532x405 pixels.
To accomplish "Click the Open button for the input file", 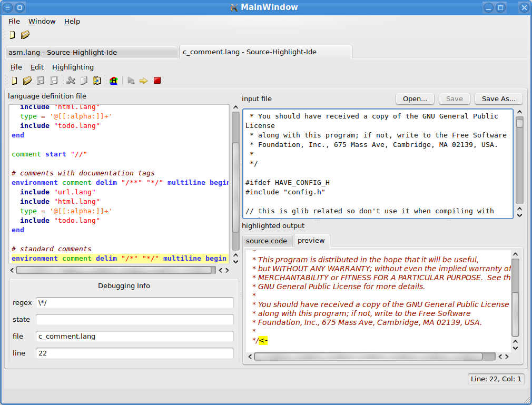I will click(x=414, y=98).
